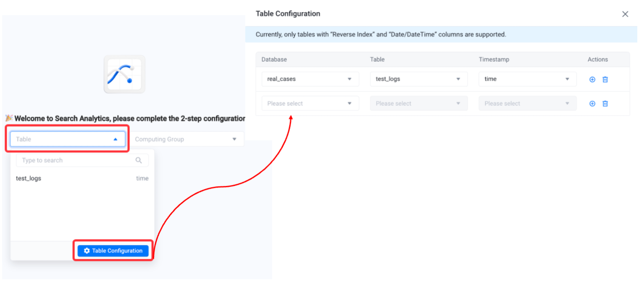
Task: Click the Database column header
Action: 274,60
